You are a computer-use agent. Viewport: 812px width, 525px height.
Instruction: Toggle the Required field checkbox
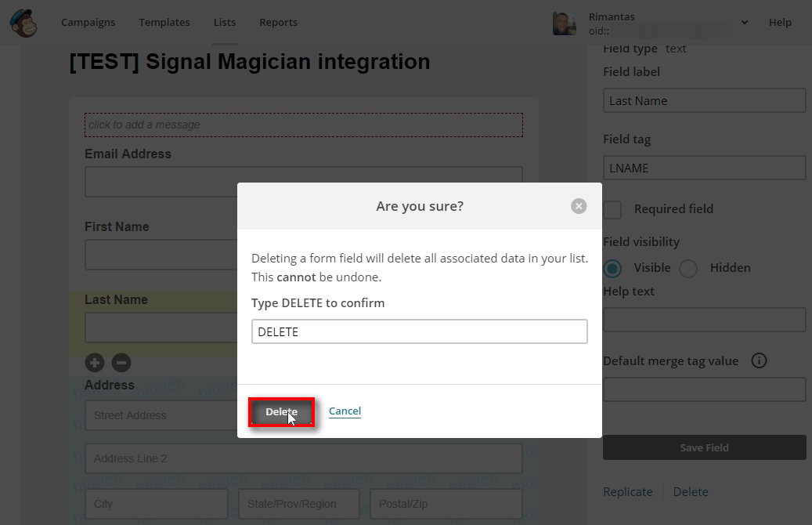point(612,209)
